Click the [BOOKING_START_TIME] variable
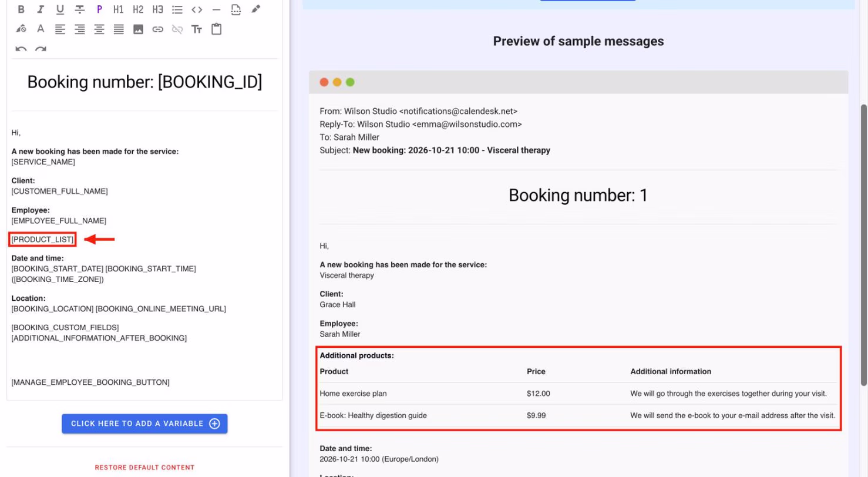Viewport: 868px width, 477px height. tap(151, 268)
